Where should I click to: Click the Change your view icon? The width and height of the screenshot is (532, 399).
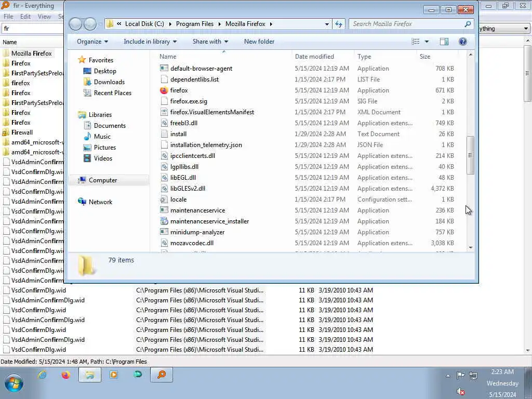[x=416, y=42]
